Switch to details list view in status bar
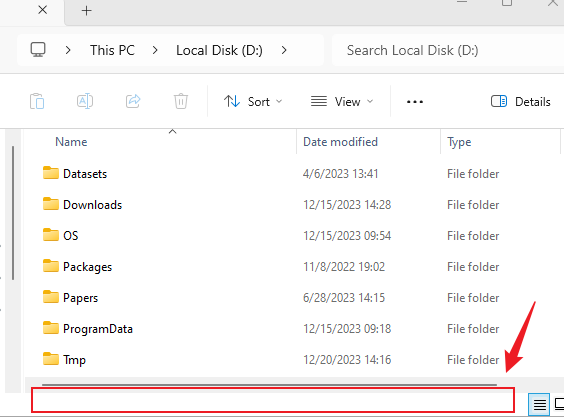 (539, 404)
